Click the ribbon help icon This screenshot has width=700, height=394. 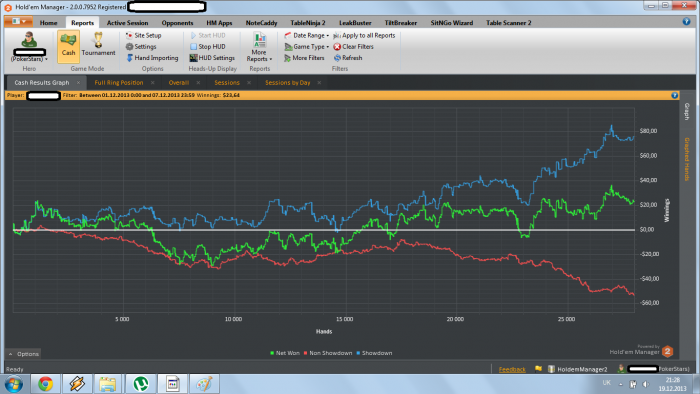[x=686, y=21]
